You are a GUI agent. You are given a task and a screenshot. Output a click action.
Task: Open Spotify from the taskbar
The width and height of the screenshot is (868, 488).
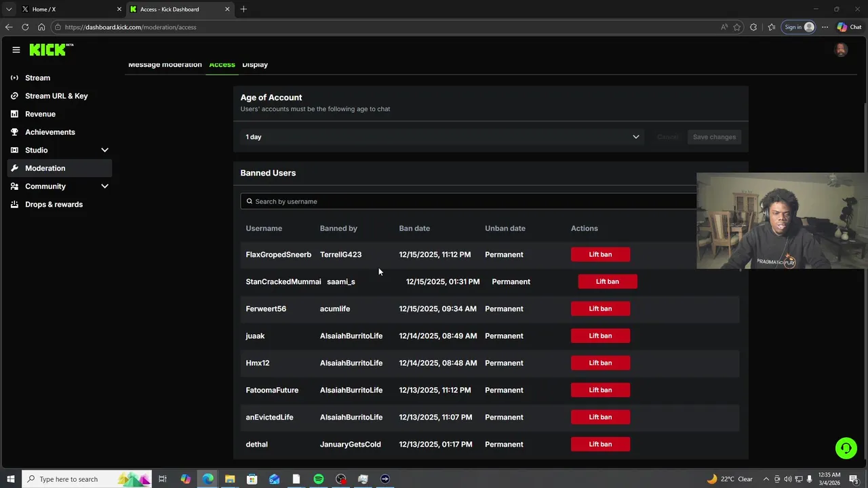(319, 479)
